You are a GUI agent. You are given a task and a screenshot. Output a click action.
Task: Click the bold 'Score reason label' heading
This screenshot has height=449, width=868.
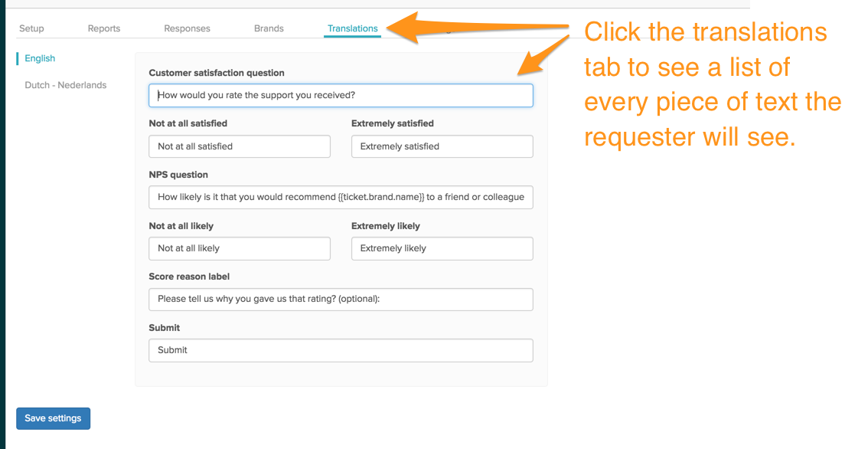click(189, 277)
